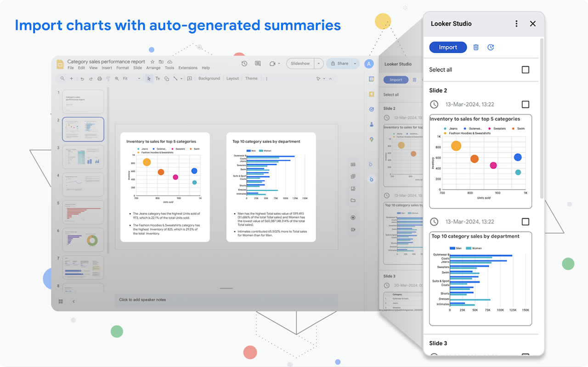Select the Inventory to sales chart thumbnail in foreground panel
588x367 pixels.
pyautogui.click(x=481, y=162)
